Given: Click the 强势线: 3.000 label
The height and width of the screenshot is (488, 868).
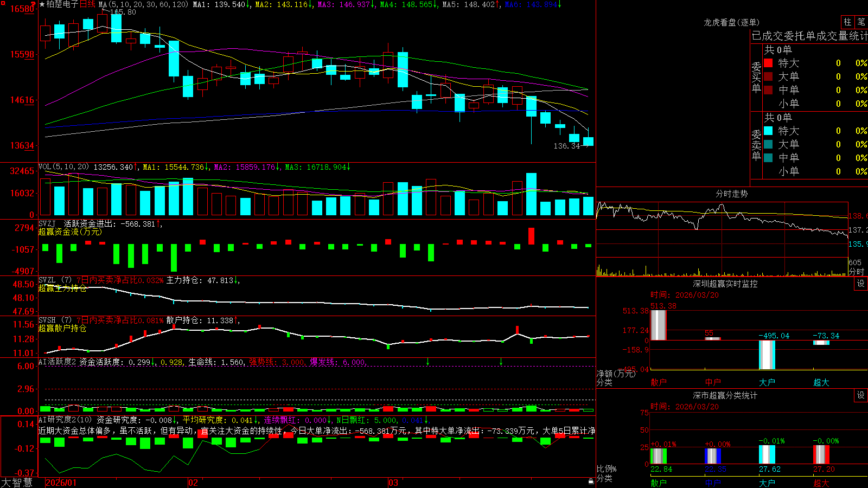Looking at the screenshot, I should [277, 362].
